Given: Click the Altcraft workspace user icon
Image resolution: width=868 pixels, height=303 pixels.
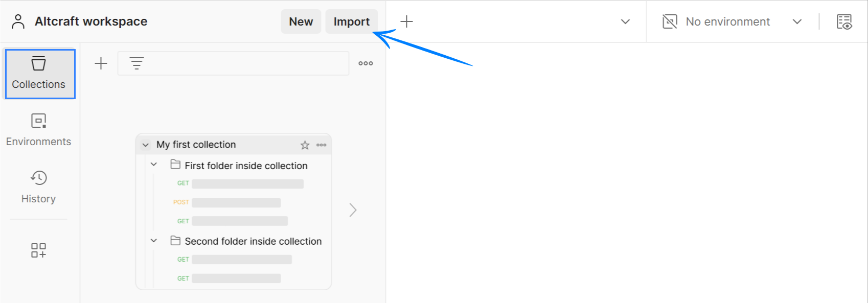Looking at the screenshot, I should click(x=18, y=21).
